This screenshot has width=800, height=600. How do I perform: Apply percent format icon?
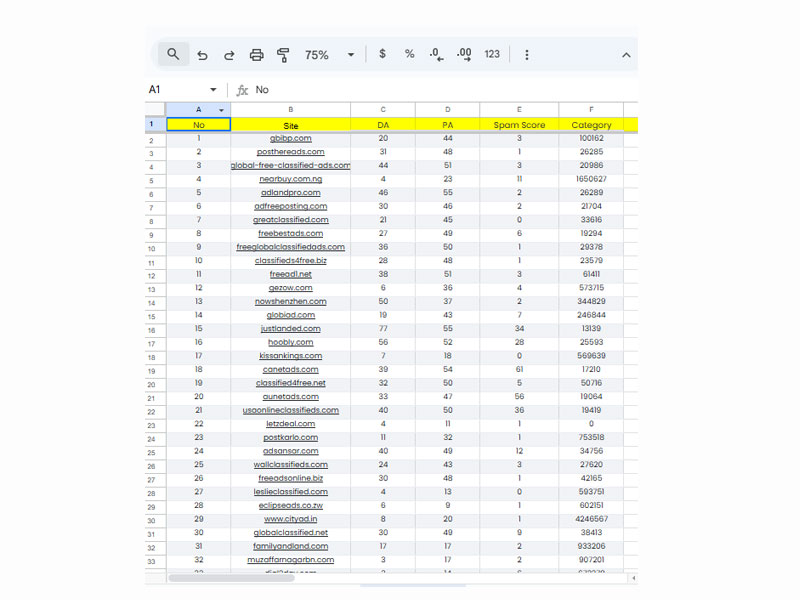409,54
